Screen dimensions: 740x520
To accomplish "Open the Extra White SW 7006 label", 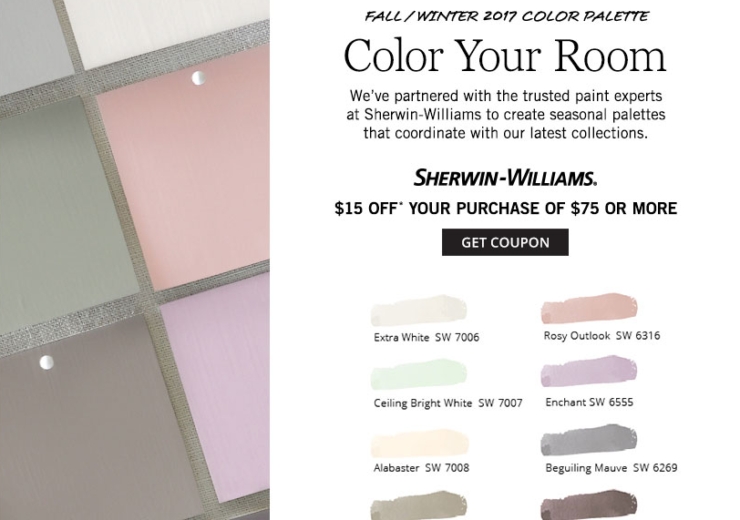I will point(426,337).
